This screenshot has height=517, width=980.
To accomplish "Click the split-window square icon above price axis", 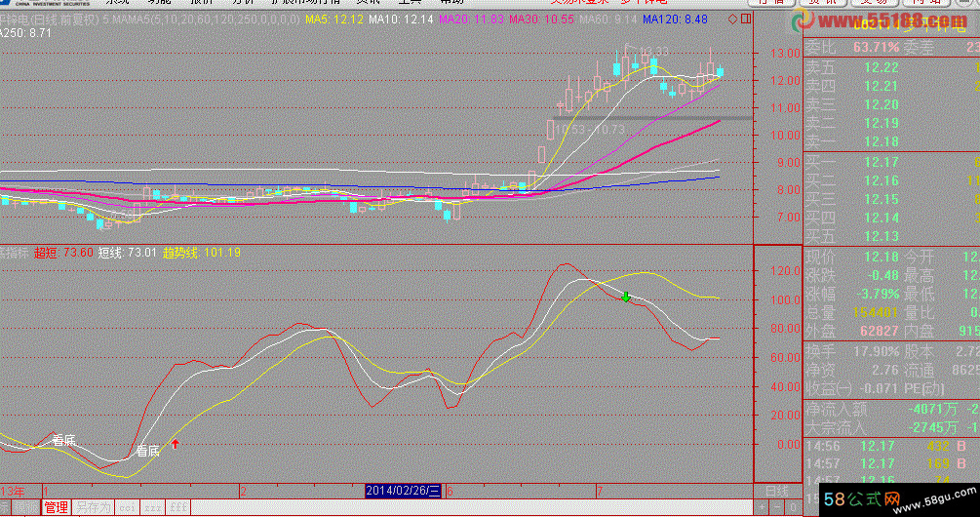I will point(744,19).
